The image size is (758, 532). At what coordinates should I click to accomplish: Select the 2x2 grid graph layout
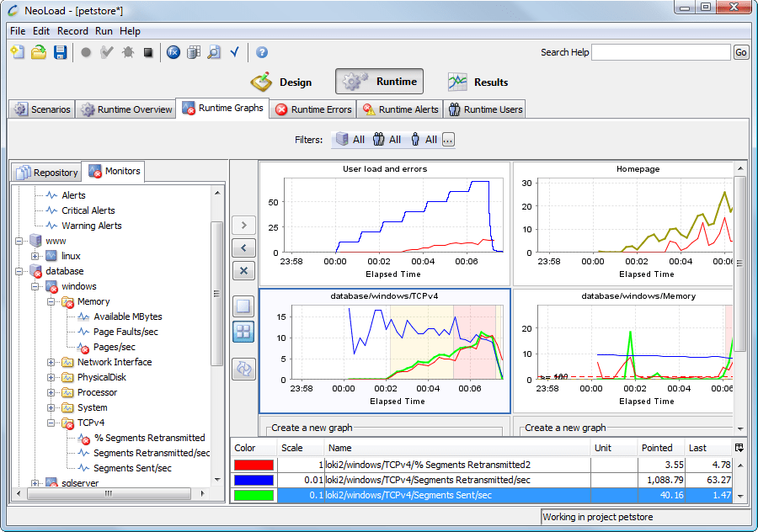[243, 332]
